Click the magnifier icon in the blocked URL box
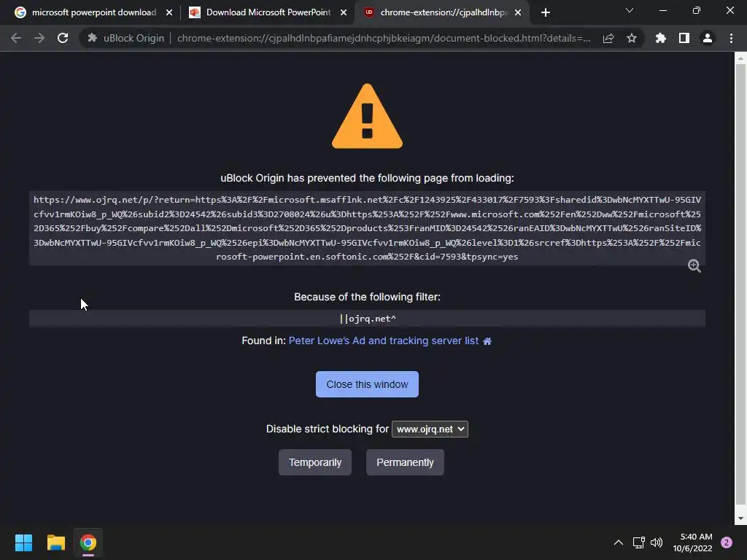 click(x=694, y=265)
